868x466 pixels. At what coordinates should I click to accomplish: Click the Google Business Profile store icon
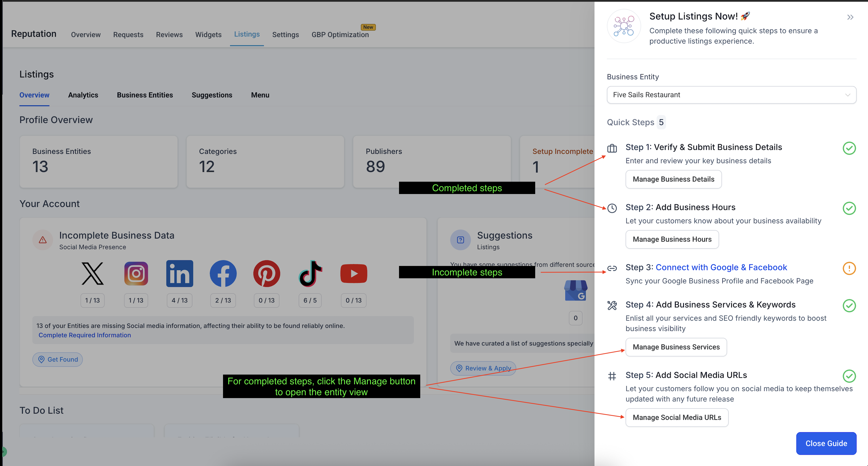click(576, 290)
